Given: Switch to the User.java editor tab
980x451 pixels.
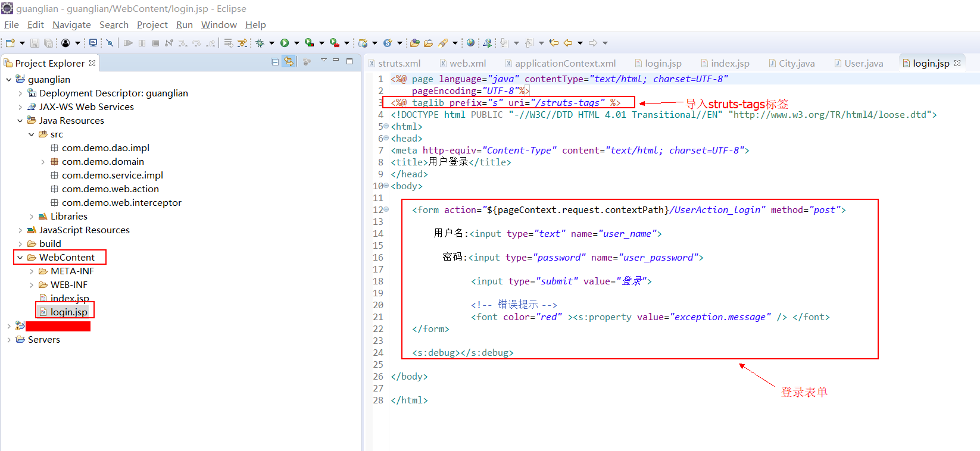Looking at the screenshot, I should coord(859,63).
